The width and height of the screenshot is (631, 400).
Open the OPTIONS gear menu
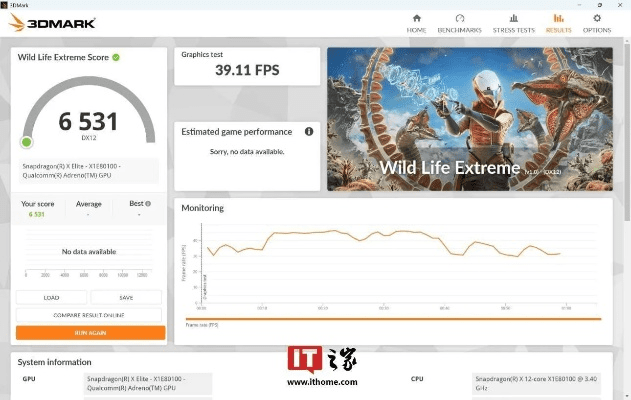click(597, 22)
